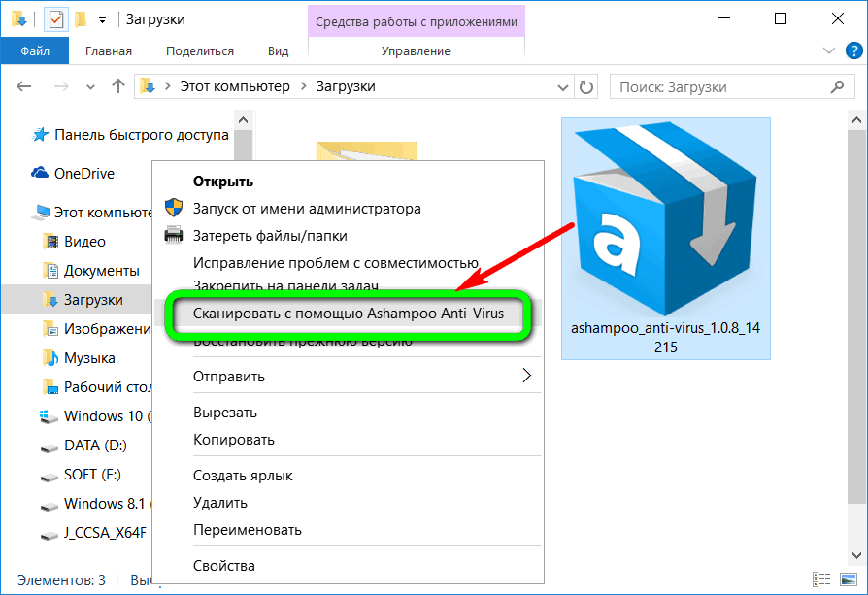Select Загрузки folder in the sidebar
Image resolution: width=868 pixels, height=595 pixels.
click(x=77, y=299)
